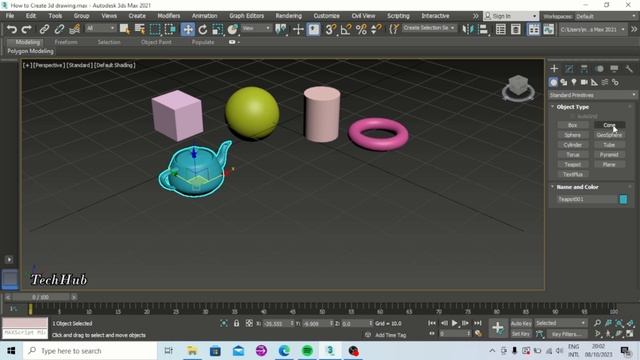Click the time slider 0/100 handle
The width and height of the screenshot is (640, 360).
[x=40, y=297]
